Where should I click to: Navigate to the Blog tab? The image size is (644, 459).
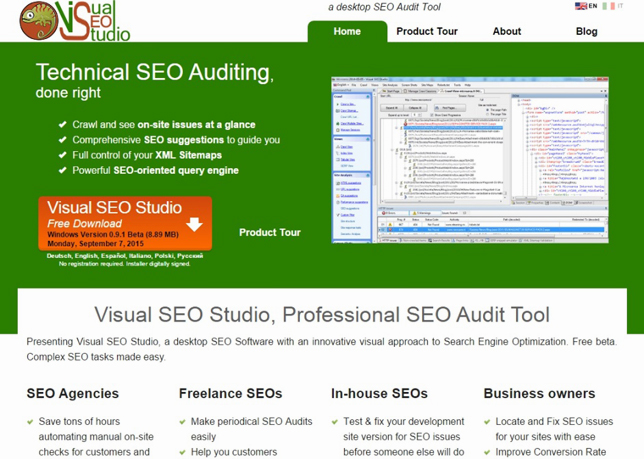point(587,31)
